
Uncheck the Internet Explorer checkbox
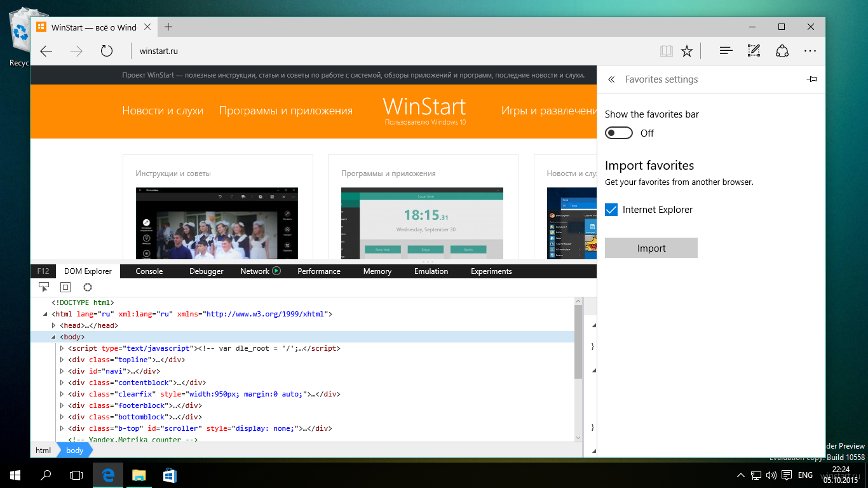pos(611,210)
